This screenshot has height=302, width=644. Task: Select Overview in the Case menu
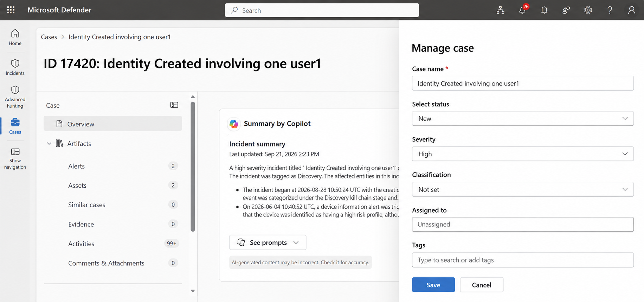113,124
